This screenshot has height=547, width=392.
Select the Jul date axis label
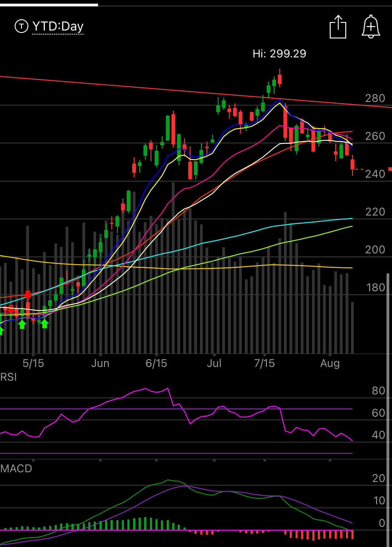click(214, 363)
